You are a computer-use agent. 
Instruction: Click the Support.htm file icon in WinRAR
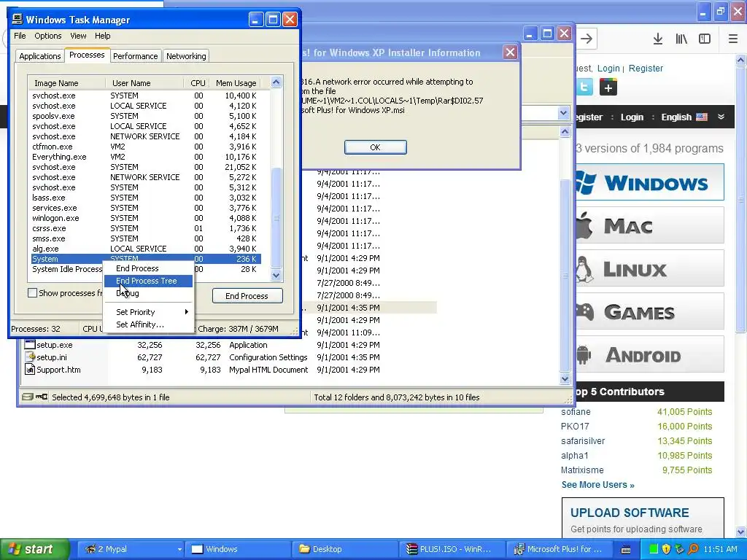pos(30,370)
